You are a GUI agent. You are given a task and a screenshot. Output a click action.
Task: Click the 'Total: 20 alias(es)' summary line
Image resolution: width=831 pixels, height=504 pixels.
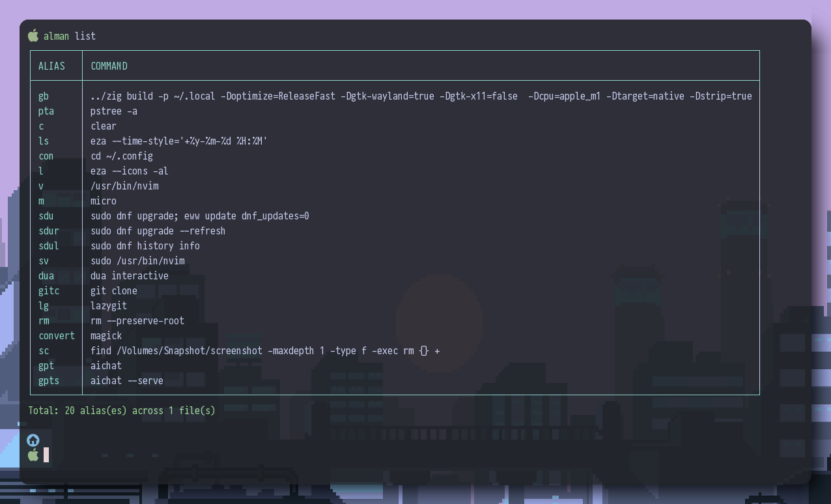[x=122, y=411]
